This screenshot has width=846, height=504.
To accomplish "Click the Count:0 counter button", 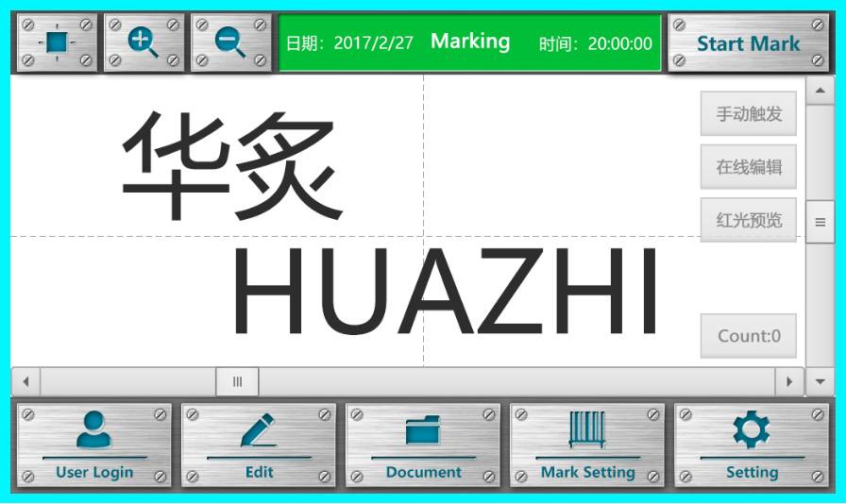I will (x=749, y=336).
